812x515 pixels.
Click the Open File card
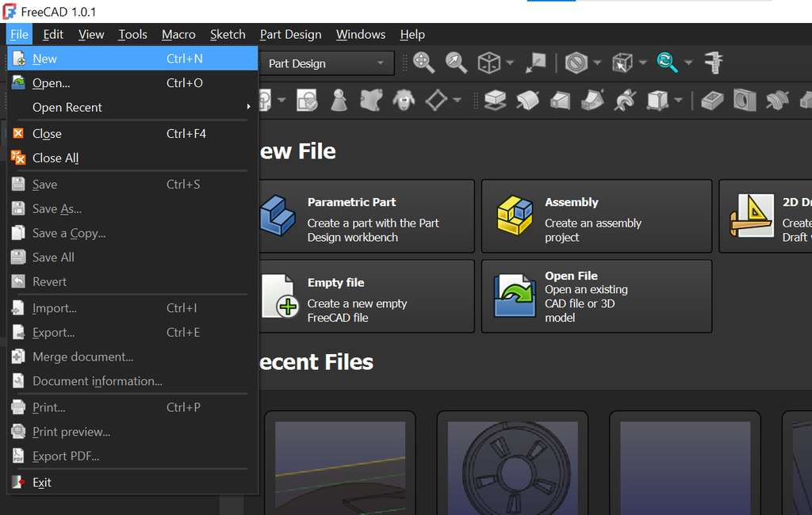(596, 296)
